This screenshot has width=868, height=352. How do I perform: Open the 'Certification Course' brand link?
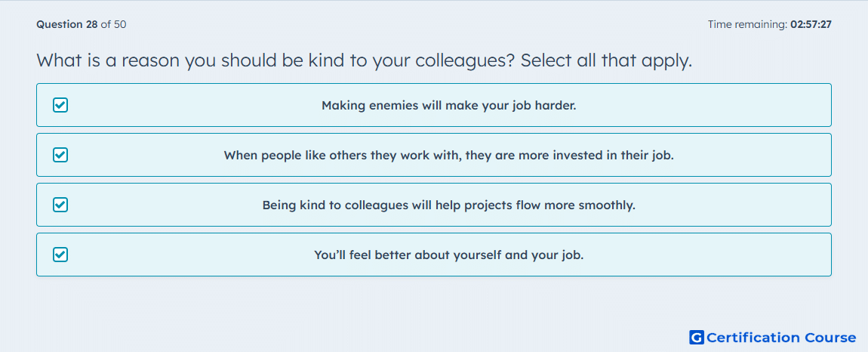coord(781,338)
